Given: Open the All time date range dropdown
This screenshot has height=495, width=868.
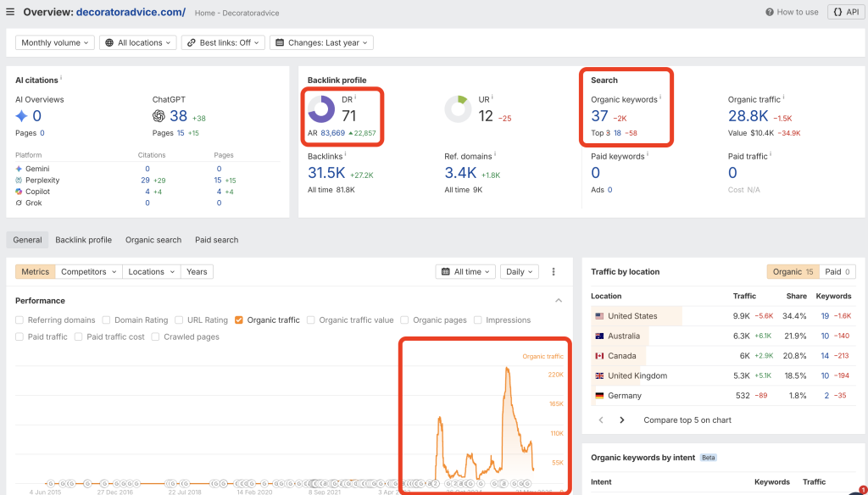Looking at the screenshot, I should coord(465,272).
